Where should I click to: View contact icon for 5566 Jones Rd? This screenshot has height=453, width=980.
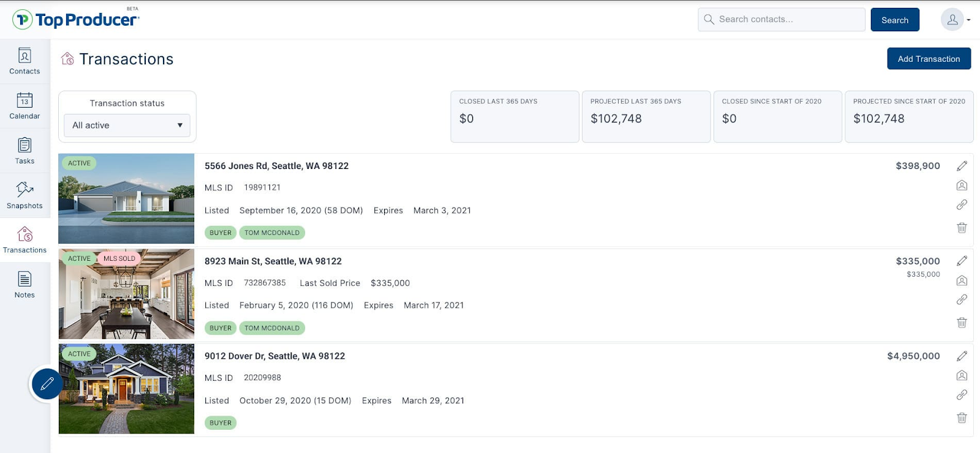pyautogui.click(x=962, y=185)
